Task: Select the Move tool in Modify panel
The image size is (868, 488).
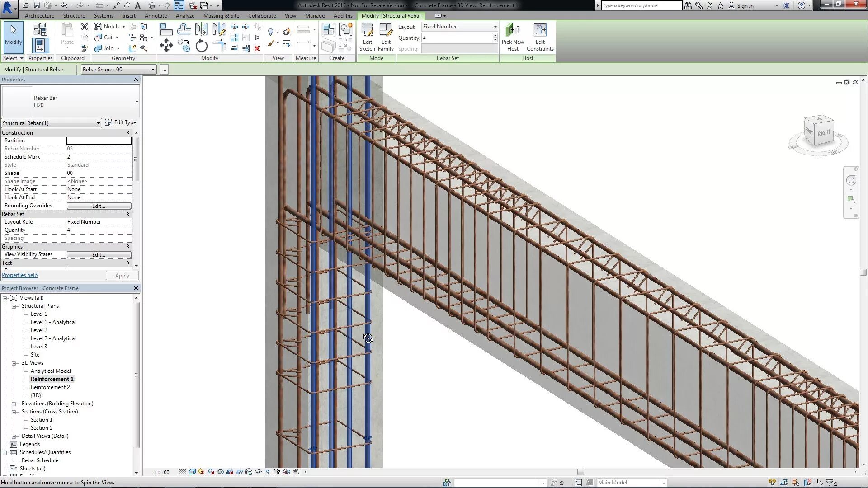Action: pyautogui.click(x=166, y=45)
